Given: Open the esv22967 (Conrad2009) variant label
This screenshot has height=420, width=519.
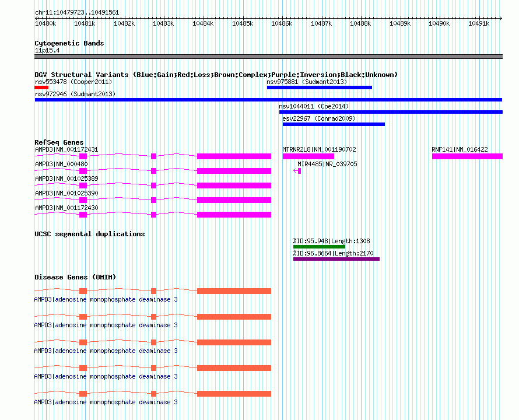Looking at the screenshot, I should point(319,118).
